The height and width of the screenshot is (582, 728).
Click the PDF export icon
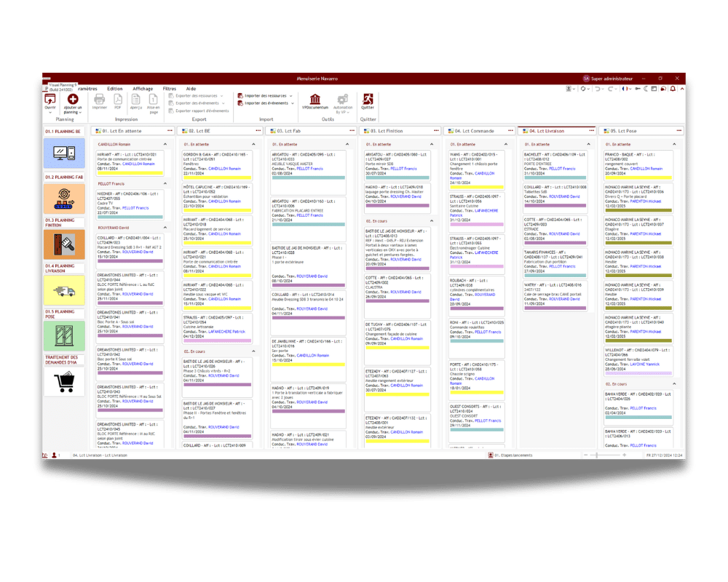point(118,100)
